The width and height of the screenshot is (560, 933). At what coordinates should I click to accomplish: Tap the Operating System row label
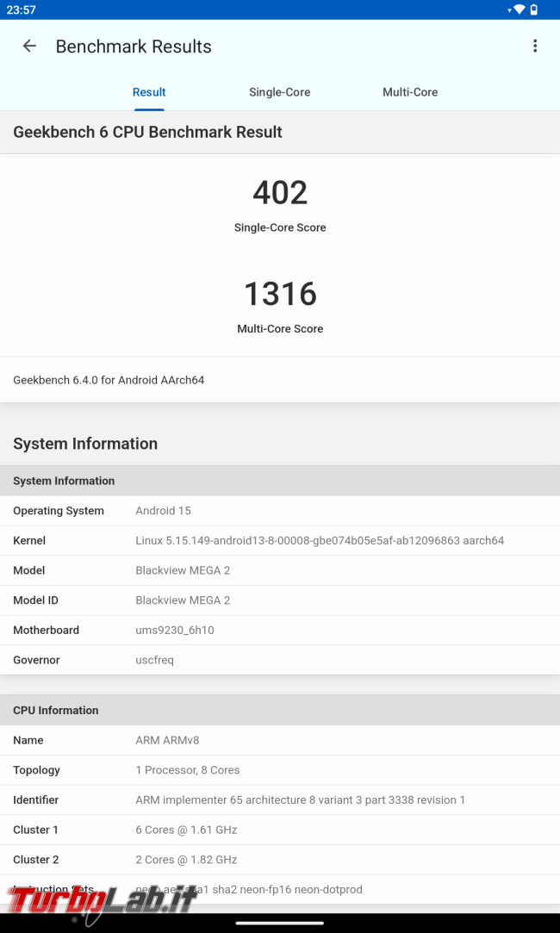point(59,511)
